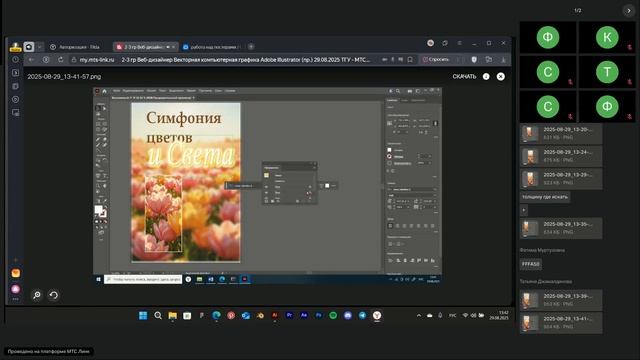
Task: Select participant tile with letter Т
Action: (607, 72)
